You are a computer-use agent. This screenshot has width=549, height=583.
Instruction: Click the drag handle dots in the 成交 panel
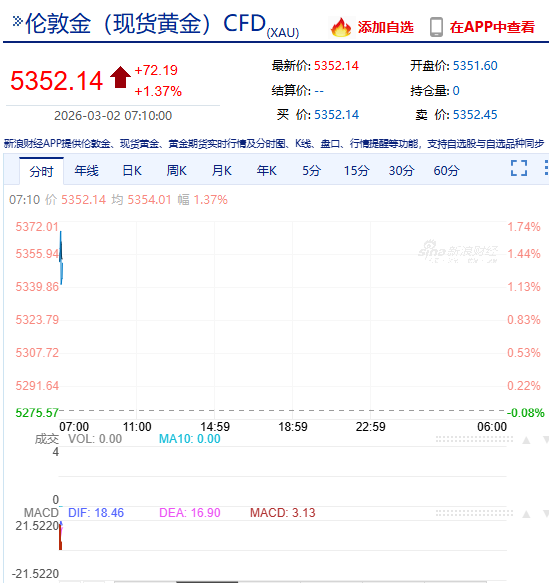(x=474, y=440)
